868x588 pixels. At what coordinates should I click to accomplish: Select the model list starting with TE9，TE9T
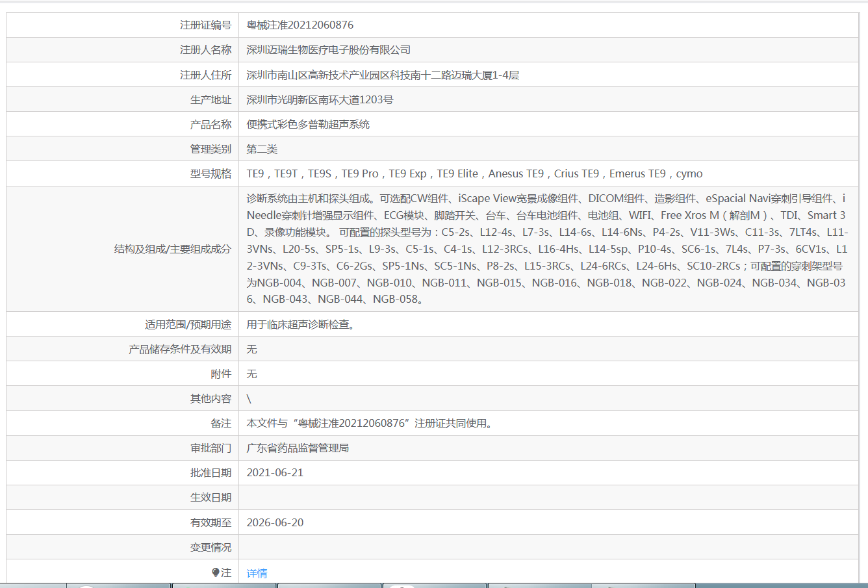pyautogui.click(x=474, y=173)
